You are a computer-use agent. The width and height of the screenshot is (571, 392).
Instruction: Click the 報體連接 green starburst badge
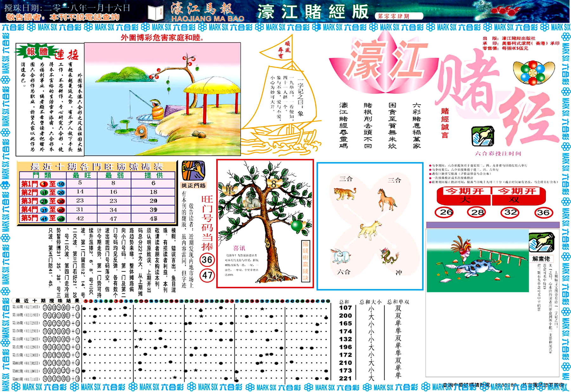[37, 52]
